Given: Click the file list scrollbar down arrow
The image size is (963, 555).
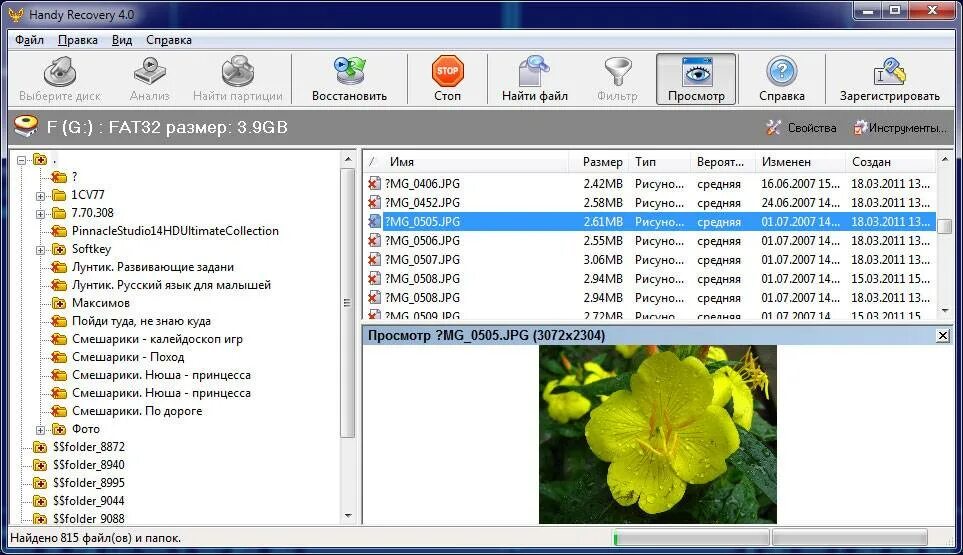Looking at the screenshot, I should click(x=945, y=311).
